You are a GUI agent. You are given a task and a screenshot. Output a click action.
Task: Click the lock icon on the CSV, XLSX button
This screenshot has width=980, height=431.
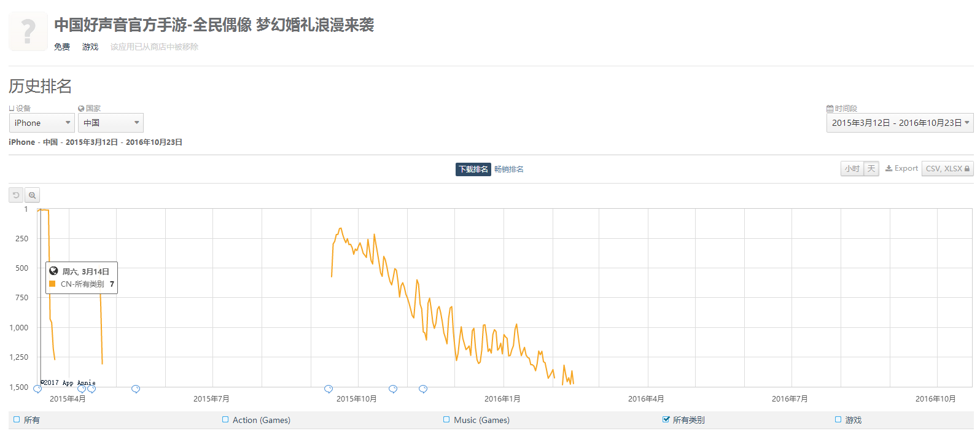click(966, 169)
